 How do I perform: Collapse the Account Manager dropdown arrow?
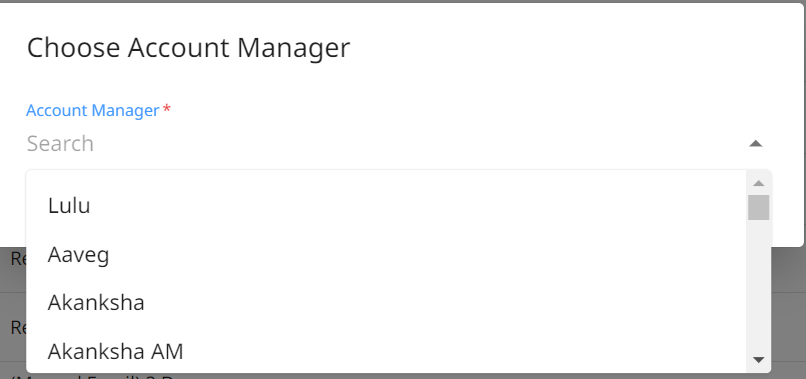click(x=755, y=143)
